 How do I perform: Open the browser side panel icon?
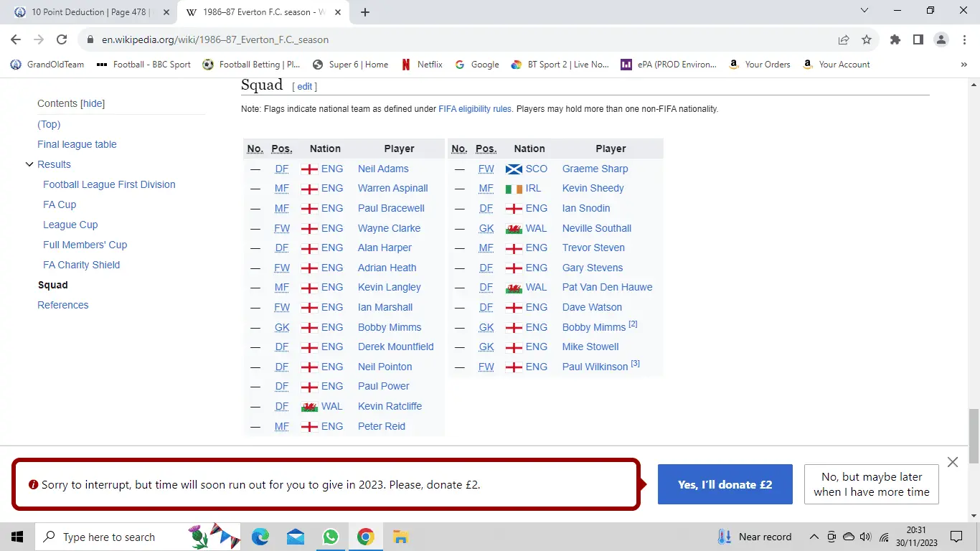point(918,40)
